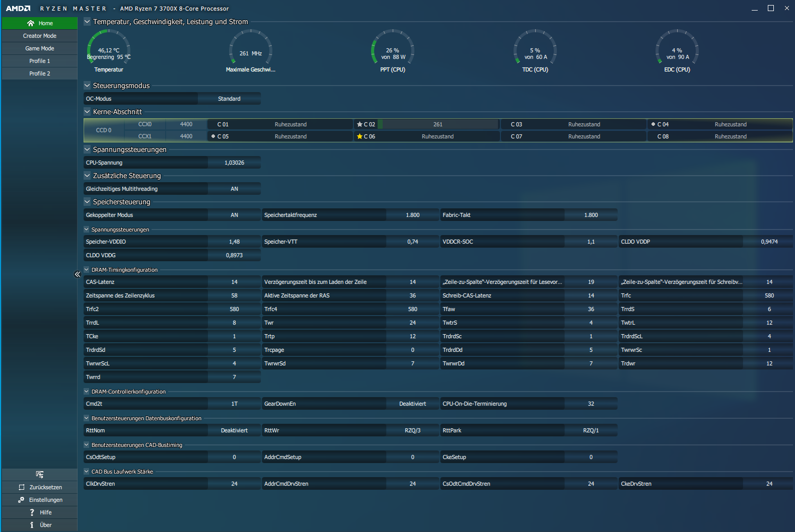Collapse Benutzersteuerungen Datenbuskonfiguration section
Screen dimensions: 795x532
coord(87,418)
